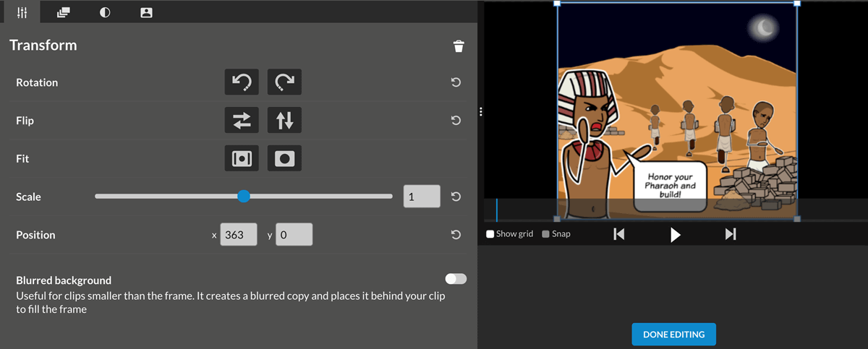Enable the Blurred background toggle

[x=456, y=279]
